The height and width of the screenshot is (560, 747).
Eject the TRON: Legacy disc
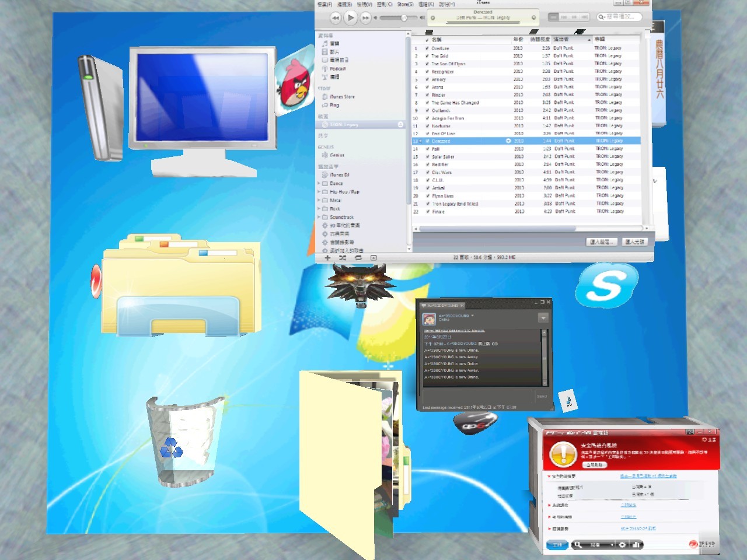(400, 124)
